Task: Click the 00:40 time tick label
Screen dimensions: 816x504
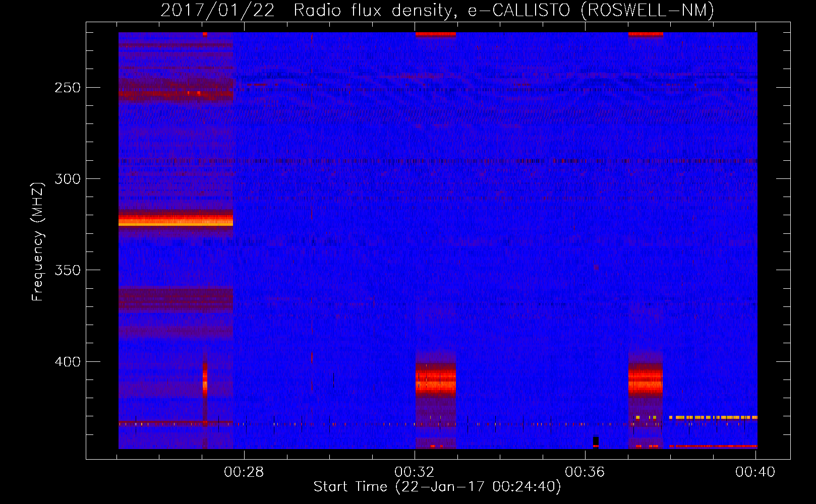Action: [x=755, y=472]
